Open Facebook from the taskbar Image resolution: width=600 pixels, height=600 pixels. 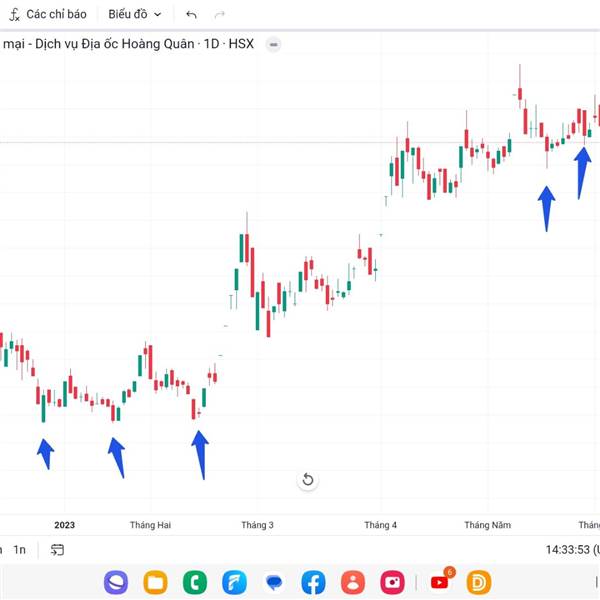[x=313, y=582]
